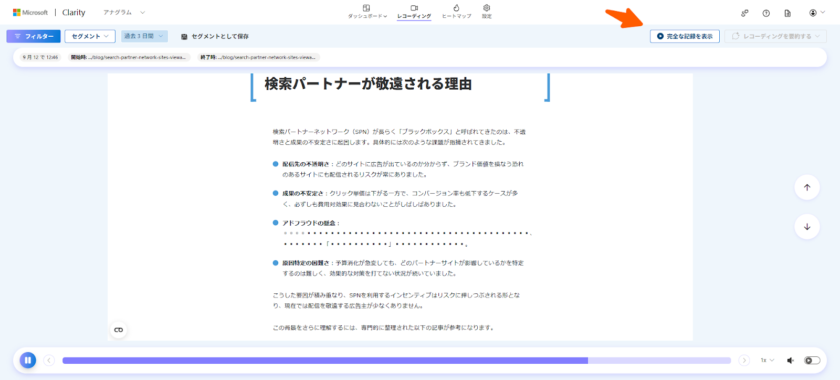
Task: Select the レコーディング tab
Action: point(414,12)
